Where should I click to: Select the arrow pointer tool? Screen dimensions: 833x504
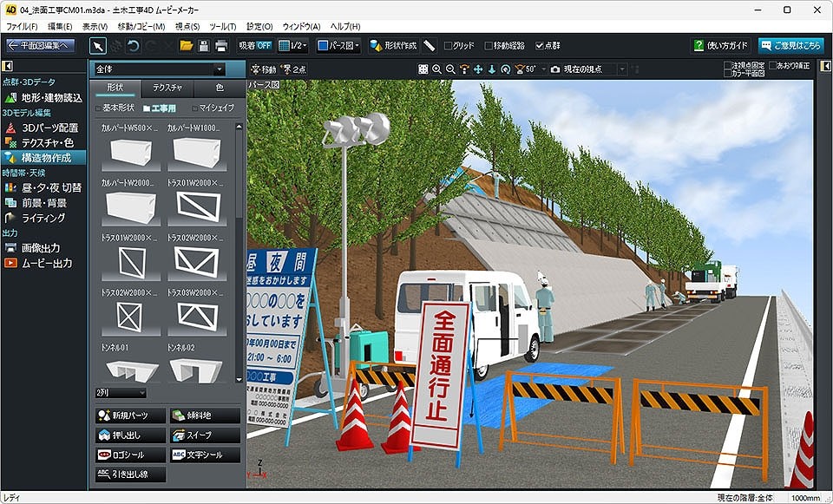(98, 45)
